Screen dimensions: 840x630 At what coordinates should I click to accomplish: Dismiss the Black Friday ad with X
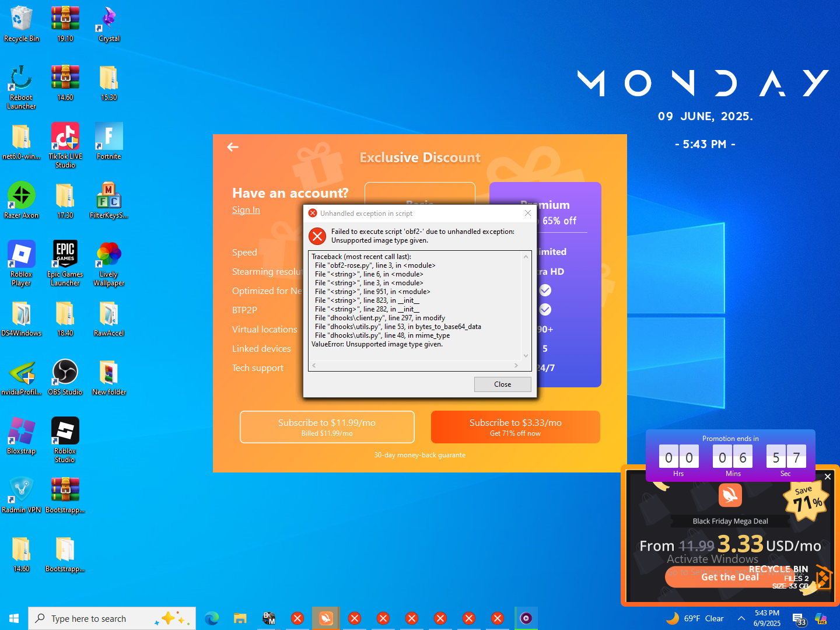(x=828, y=477)
